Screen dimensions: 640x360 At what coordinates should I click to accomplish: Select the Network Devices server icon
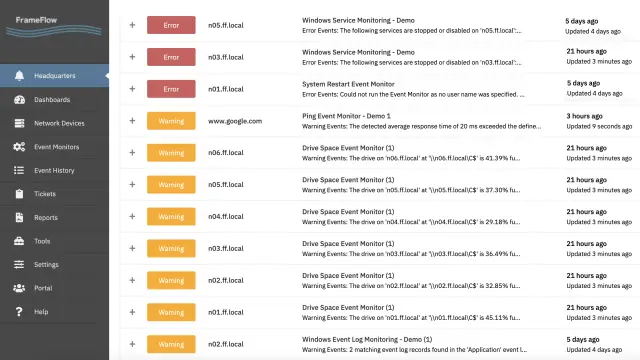(x=19, y=123)
